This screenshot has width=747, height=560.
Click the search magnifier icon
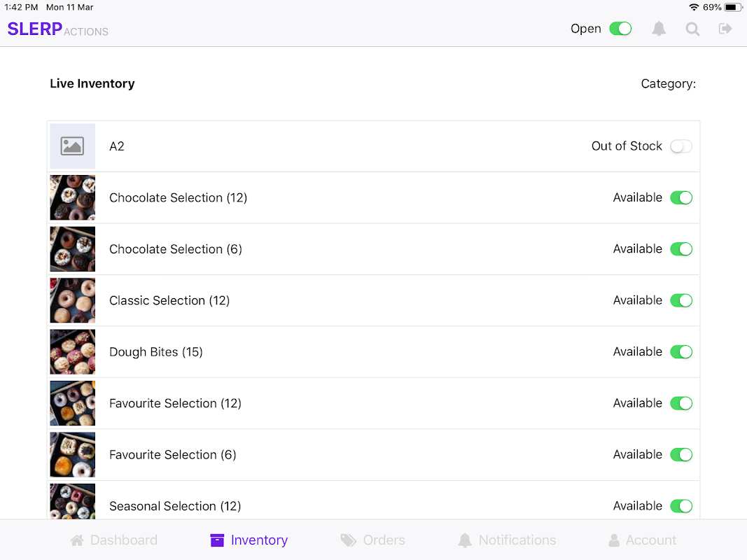692,29
